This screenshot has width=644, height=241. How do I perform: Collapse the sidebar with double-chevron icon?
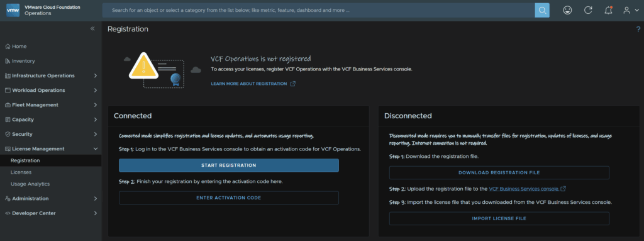92,29
